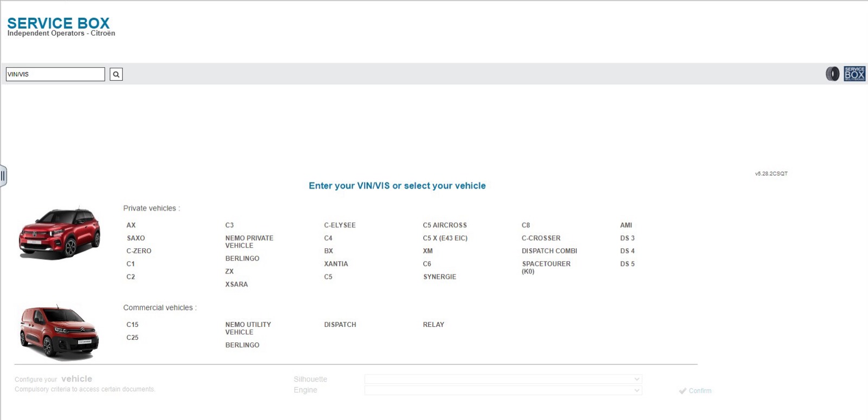Choose the C4 model
868x420 pixels.
(x=328, y=238)
